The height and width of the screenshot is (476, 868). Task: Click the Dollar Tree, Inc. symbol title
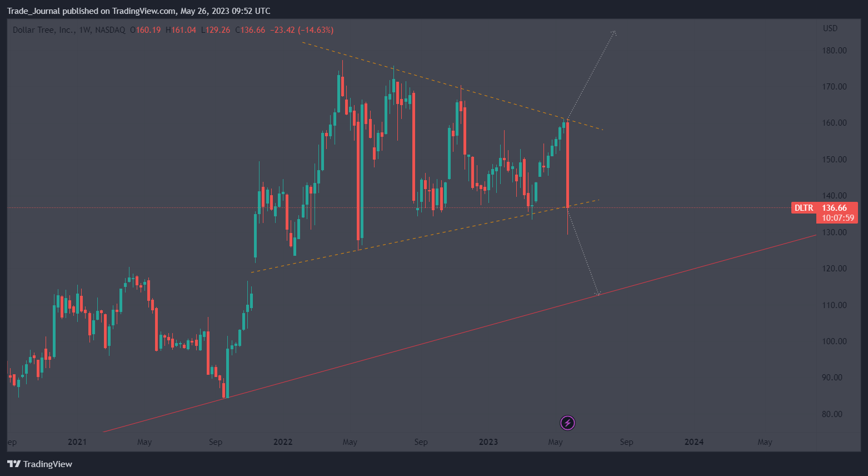pyautogui.click(x=43, y=30)
